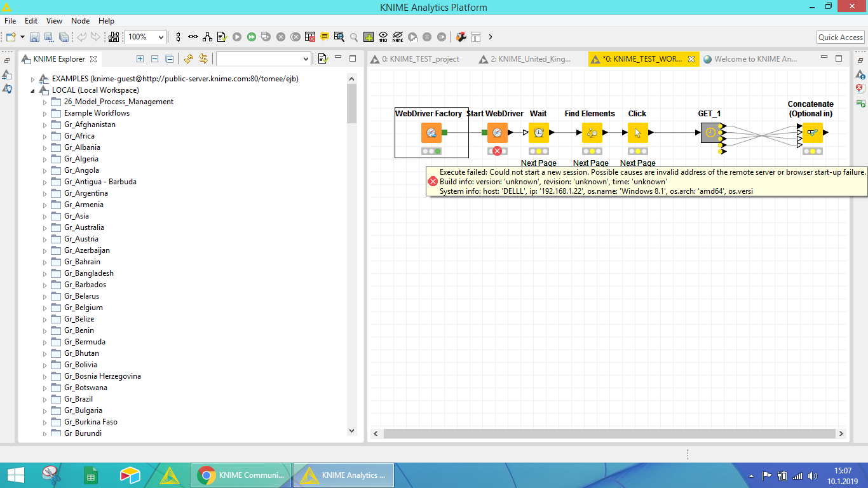Click the Cancel selected node icon
This screenshot has height=488, width=868.
coord(281,37)
